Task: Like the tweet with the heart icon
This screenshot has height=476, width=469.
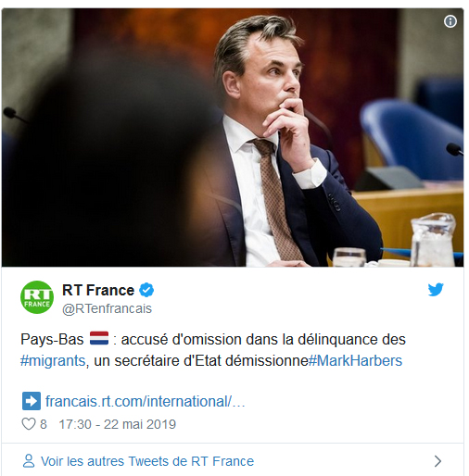Action: tap(29, 424)
